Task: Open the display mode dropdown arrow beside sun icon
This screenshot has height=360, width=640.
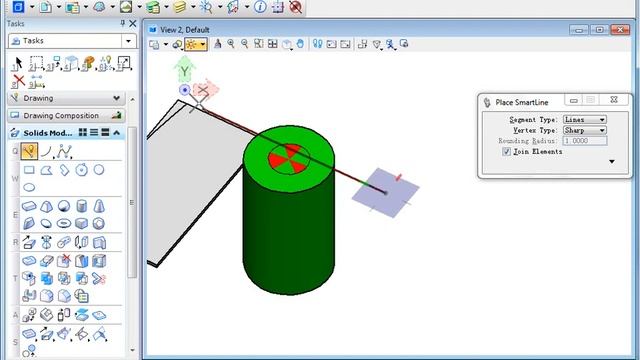Action: 202,44
